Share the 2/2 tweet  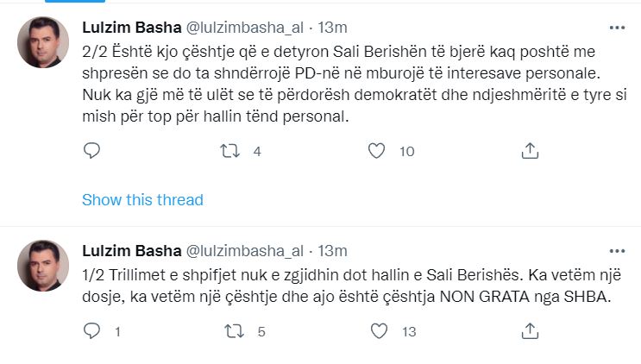click(x=531, y=151)
